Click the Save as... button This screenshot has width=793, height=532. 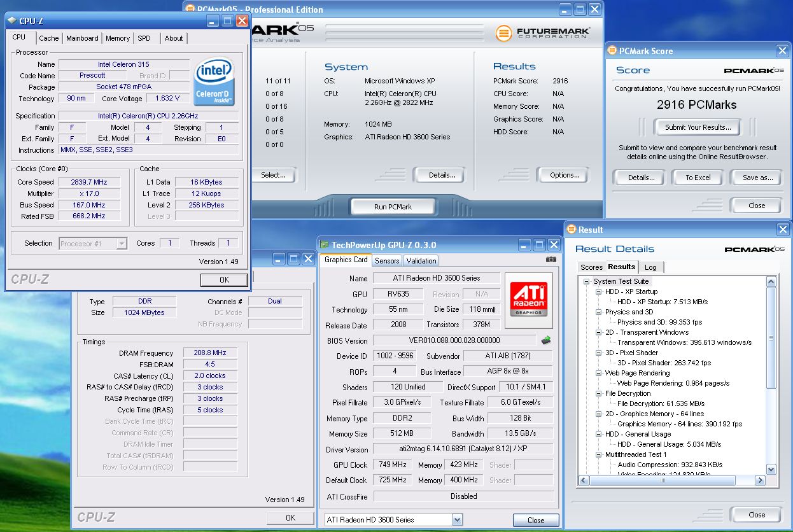(x=757, y=178)
